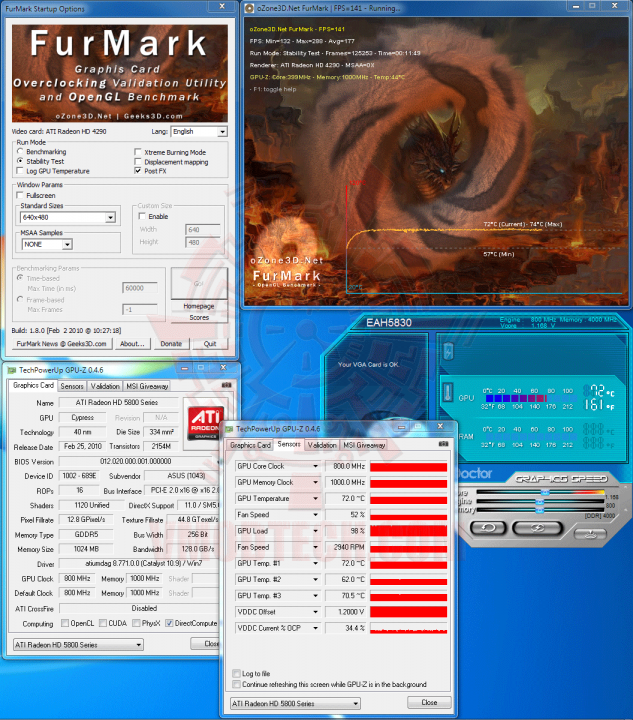Click the GPU-Z title icon of Graphics Card window
The height and width of the screenshot is (720, 633).
point(12,370)
